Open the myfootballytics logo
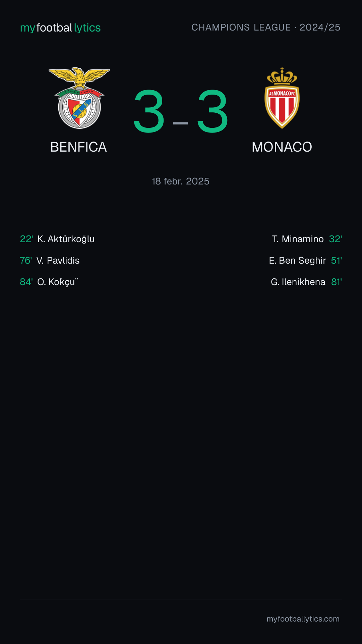362x644 pixels. click(x=60, y=28)
